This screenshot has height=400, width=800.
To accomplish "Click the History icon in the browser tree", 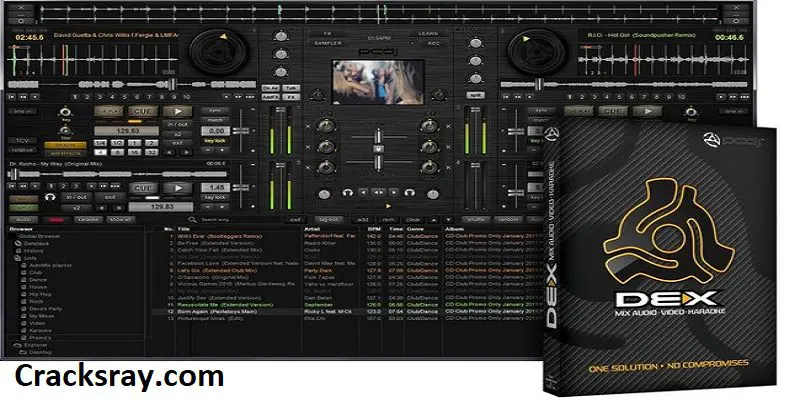I will coord(19,251).
